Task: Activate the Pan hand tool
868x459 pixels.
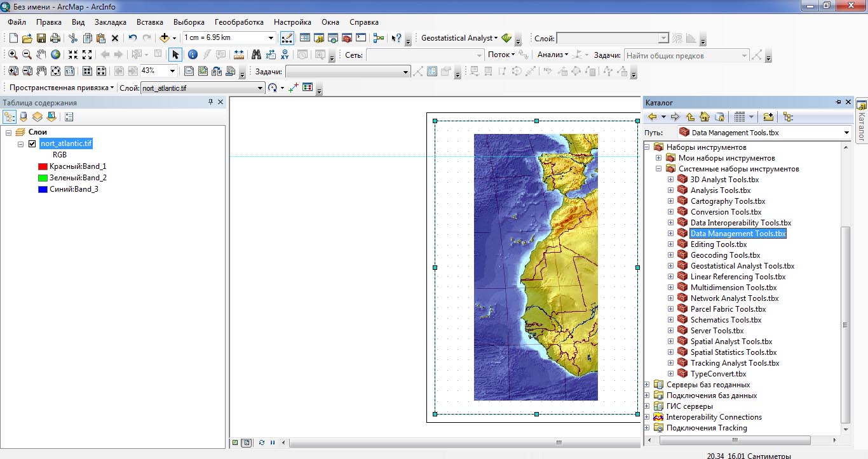Action: (x=41, y=55)
